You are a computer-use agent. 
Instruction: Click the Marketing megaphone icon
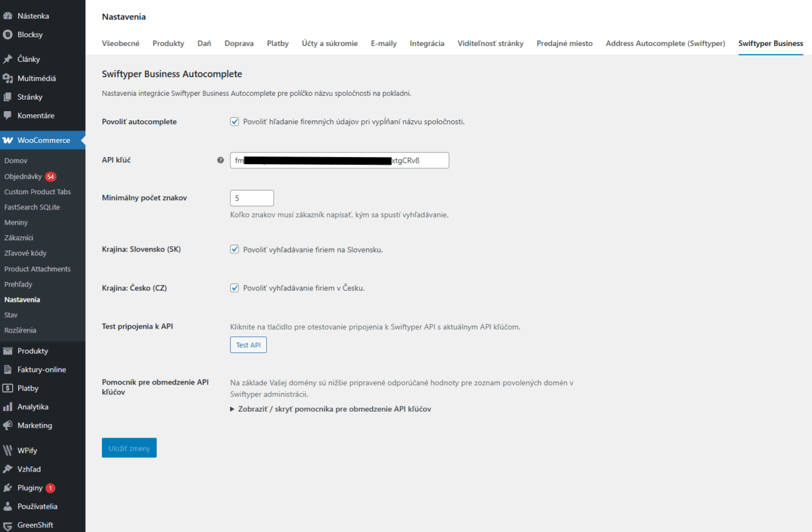tap(8, 426)
